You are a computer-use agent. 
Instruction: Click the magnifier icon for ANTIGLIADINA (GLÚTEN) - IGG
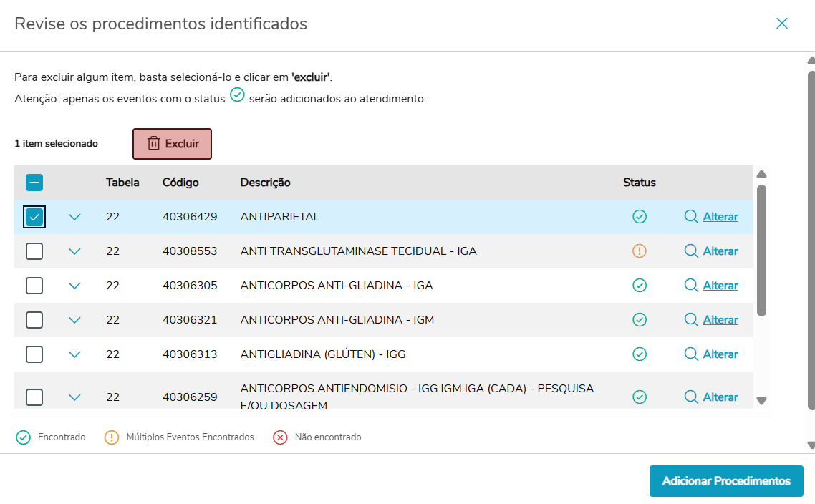click(x=691, y=354)
